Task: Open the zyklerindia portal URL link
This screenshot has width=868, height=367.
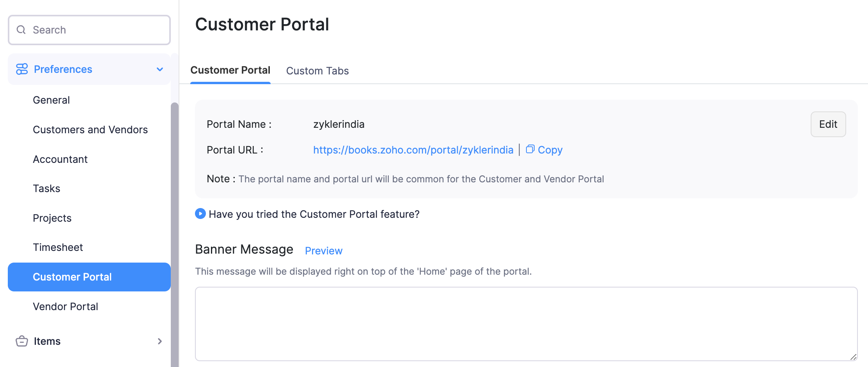Action: (x=413, y=150)
